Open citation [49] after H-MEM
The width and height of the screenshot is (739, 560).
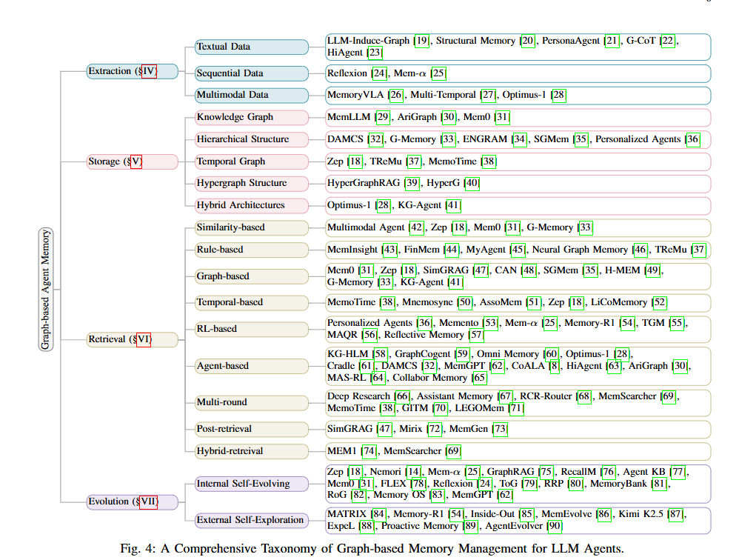[653, 270]
